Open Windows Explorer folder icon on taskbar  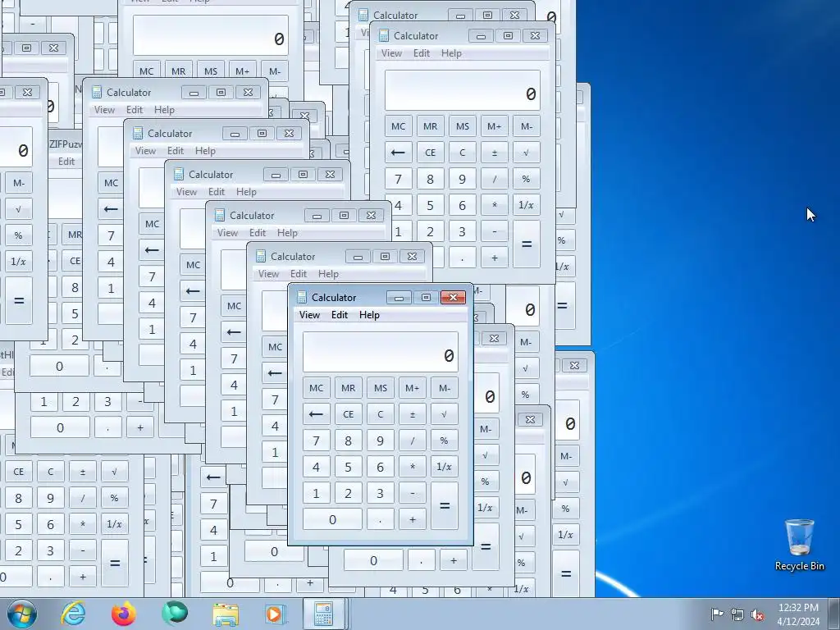(x=226, y=614)
